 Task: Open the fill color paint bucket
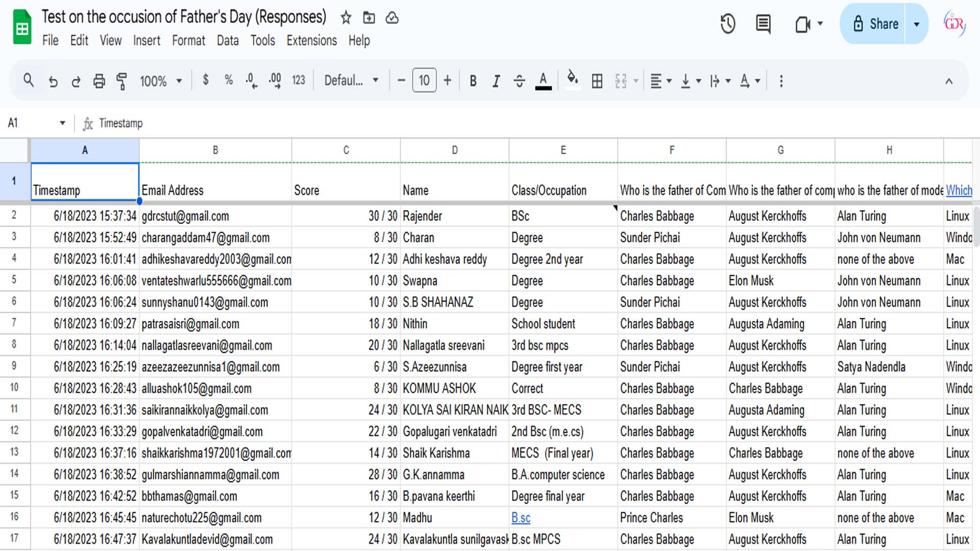pyautogui.click(x=572, y=79)
